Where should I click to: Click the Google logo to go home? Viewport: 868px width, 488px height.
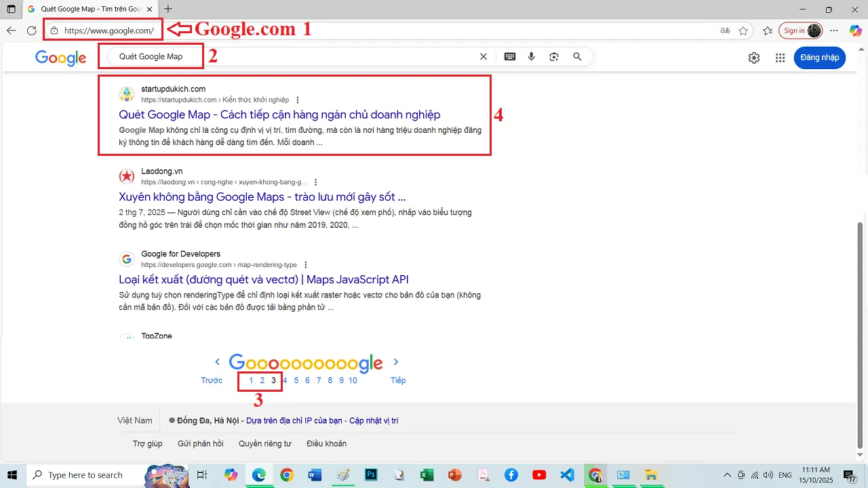[61, 58]
